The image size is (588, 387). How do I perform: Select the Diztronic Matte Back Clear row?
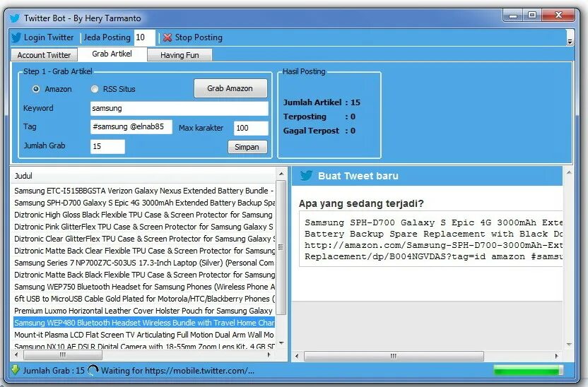tap(144, 251)
